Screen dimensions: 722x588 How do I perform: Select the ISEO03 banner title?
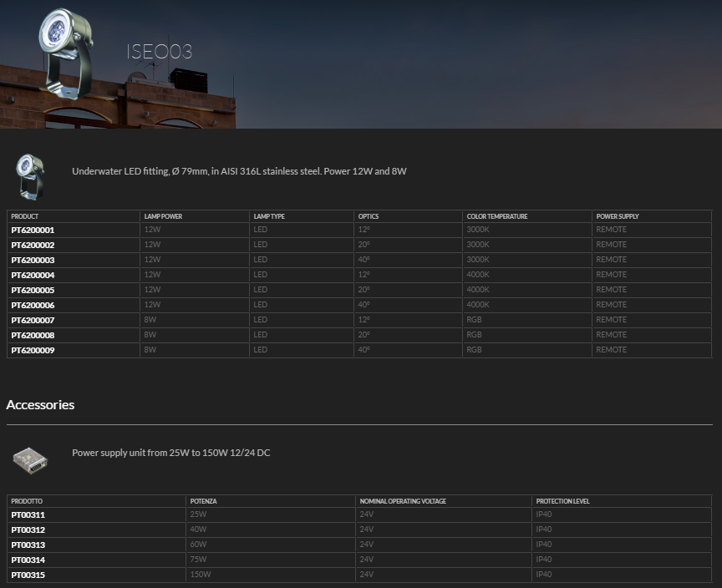tap(159, 52)
